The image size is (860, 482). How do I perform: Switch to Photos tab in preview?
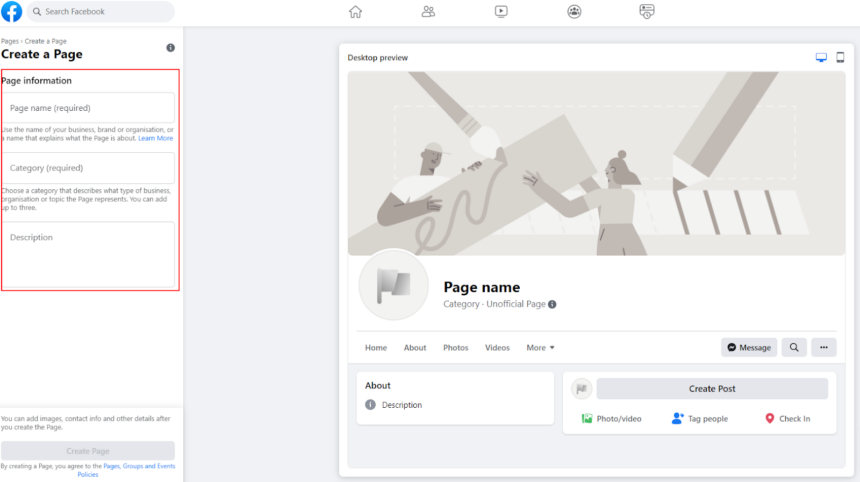pos(455,348)
